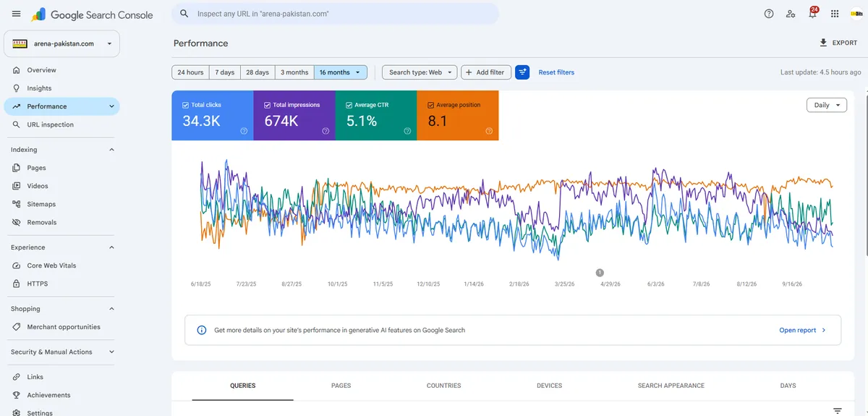Image resolution: width=868 pixels, height=416 pixels.
Task: Click the Pages document icon
Action: pyautogui.click(x=17, y=168)
